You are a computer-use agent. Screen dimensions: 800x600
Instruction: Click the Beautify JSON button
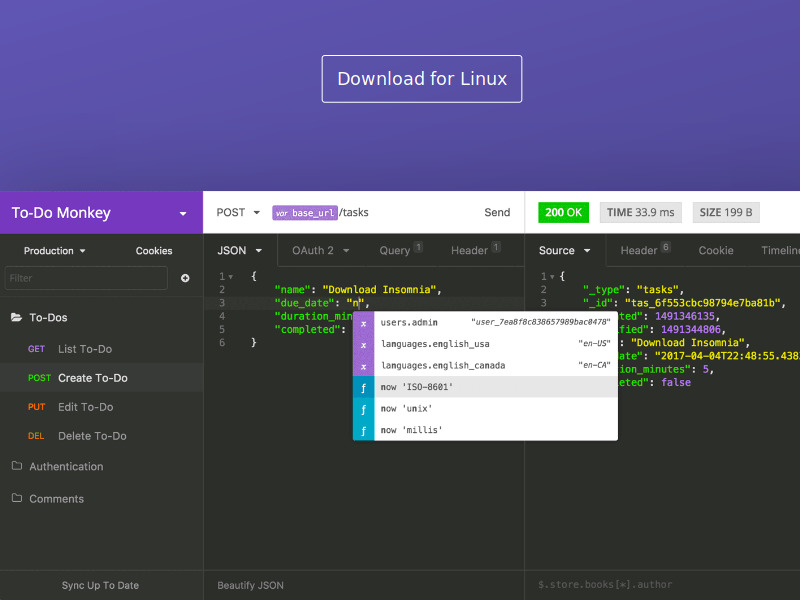(250, 585)
